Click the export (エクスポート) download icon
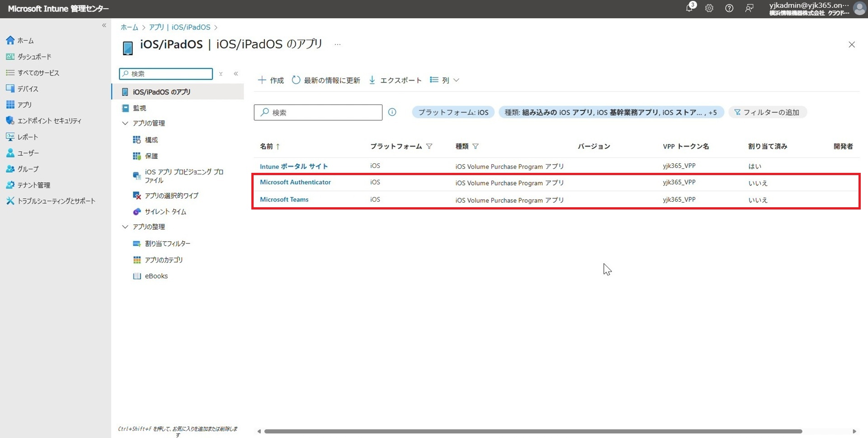The image size is (868, 438). pos(372,80)
